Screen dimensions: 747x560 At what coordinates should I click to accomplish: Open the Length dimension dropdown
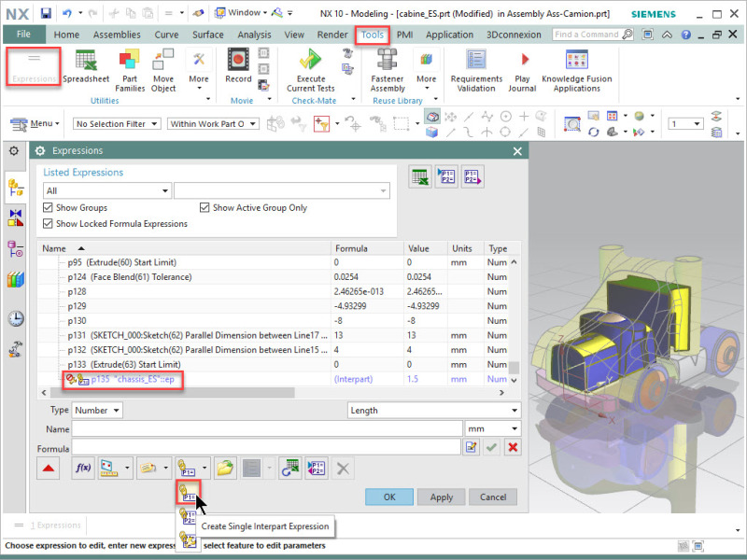pos(434,410)
